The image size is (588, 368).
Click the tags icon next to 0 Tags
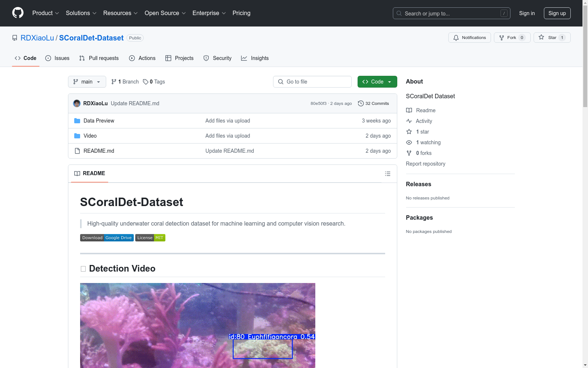146,82
